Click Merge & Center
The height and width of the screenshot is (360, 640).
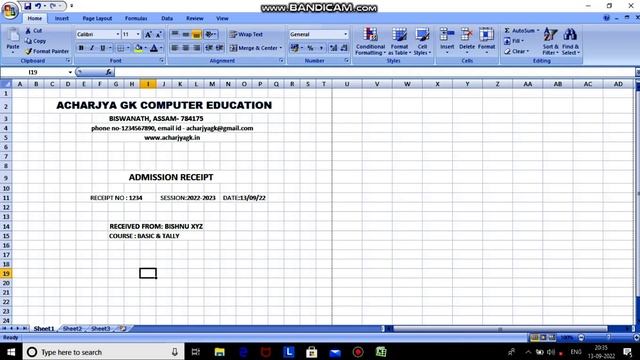point(256,48)
